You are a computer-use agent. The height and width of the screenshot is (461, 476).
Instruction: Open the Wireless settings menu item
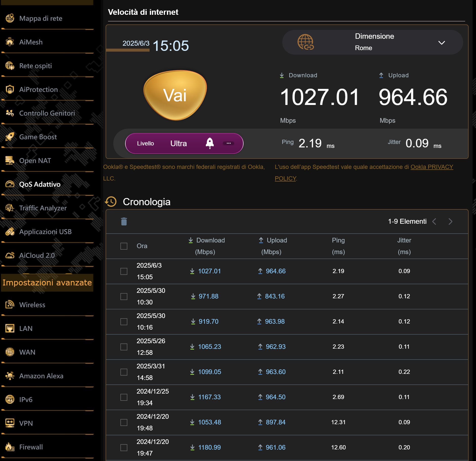pos(32,305)
